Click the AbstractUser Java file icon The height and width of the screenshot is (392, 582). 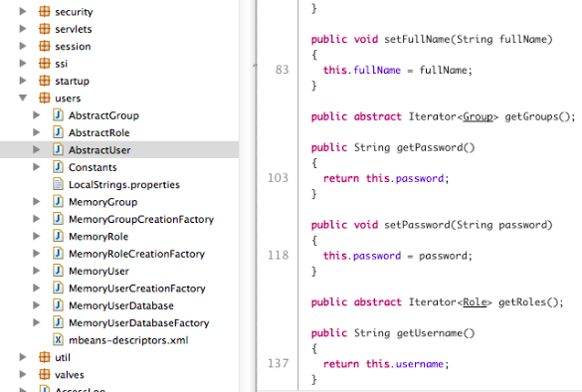pyautogui.click(x=58, y=149)
